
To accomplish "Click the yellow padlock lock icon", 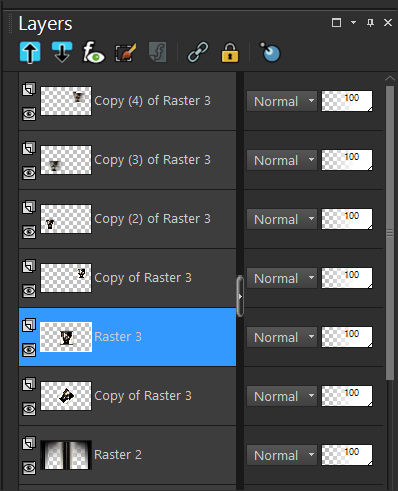I will pyautogui.click(x=230, y=52).
